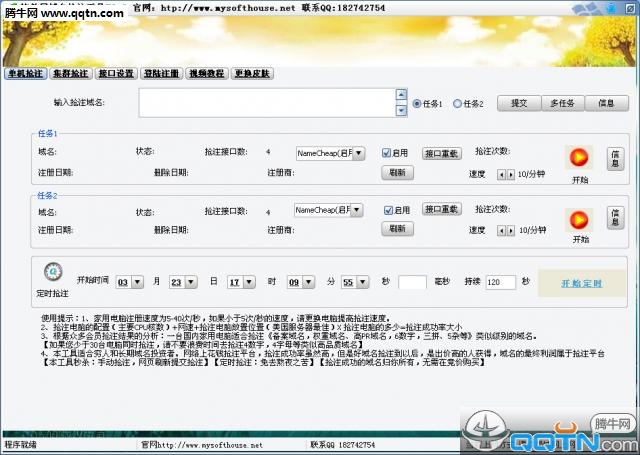Screen dimensions: 640x455
Task: Click status bar 官网 mysofthouse.net text
Action: coord(202,445)
